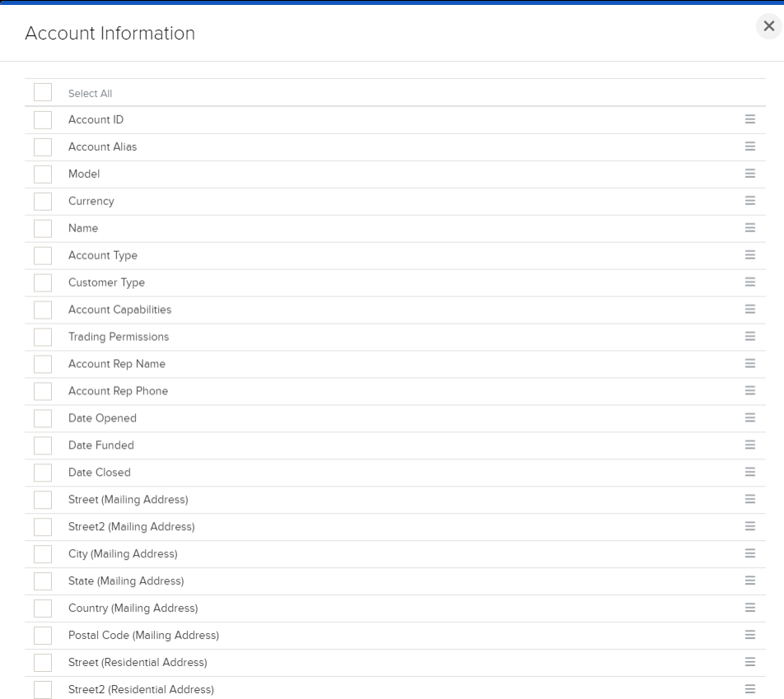The height and width of the screenshot is (699, 784).
Task: Tick the Model checkbox
Action: (43, 174)
